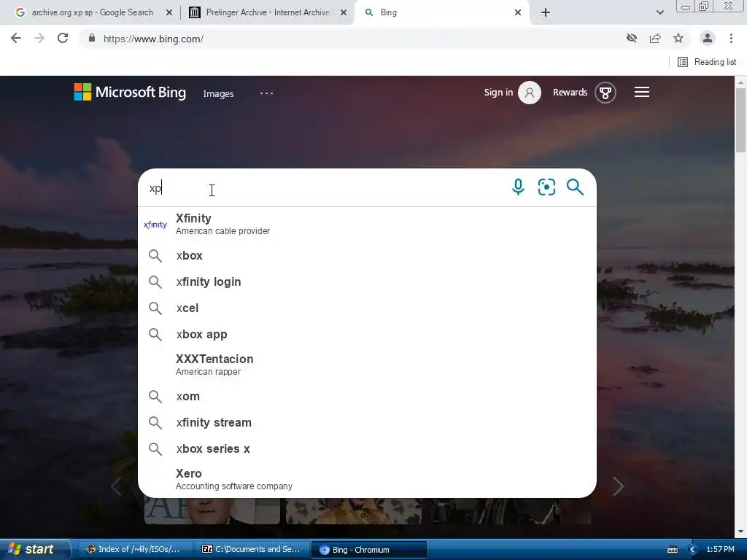Click the Sign in avatar icon
This screenshot has width=747, height=560.
pyautogui.click(x=530, y=93)
